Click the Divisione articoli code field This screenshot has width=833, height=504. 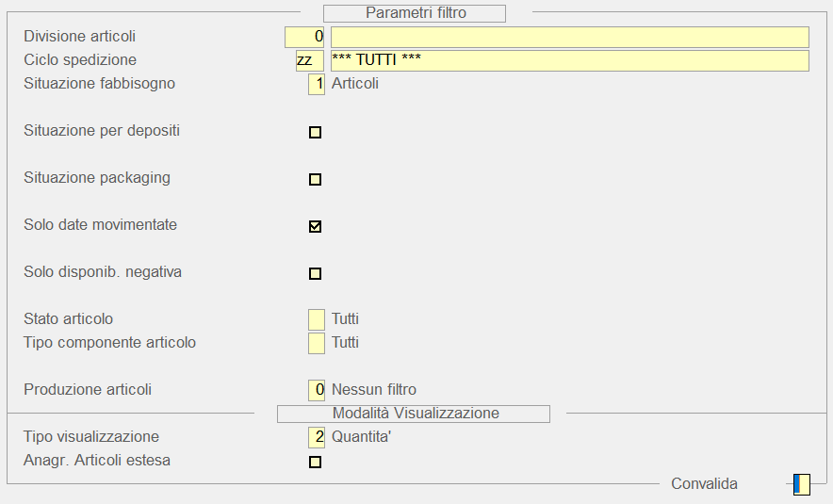coord(304,37)
